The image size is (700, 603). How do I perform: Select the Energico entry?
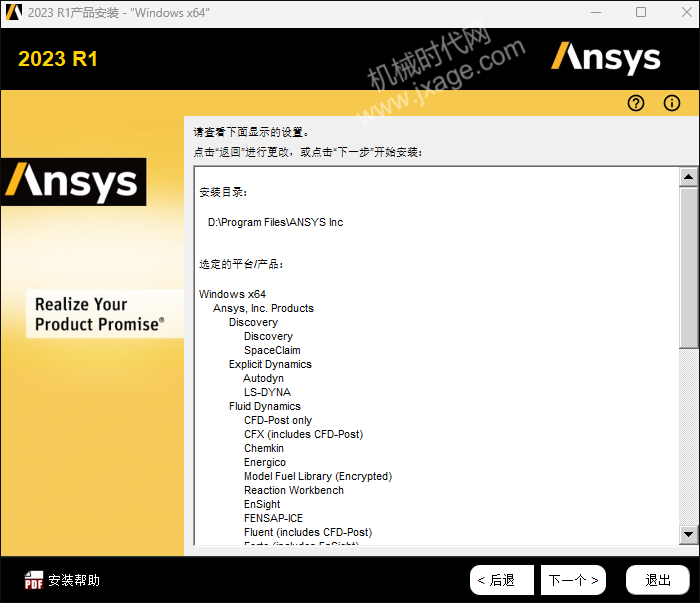265,462
